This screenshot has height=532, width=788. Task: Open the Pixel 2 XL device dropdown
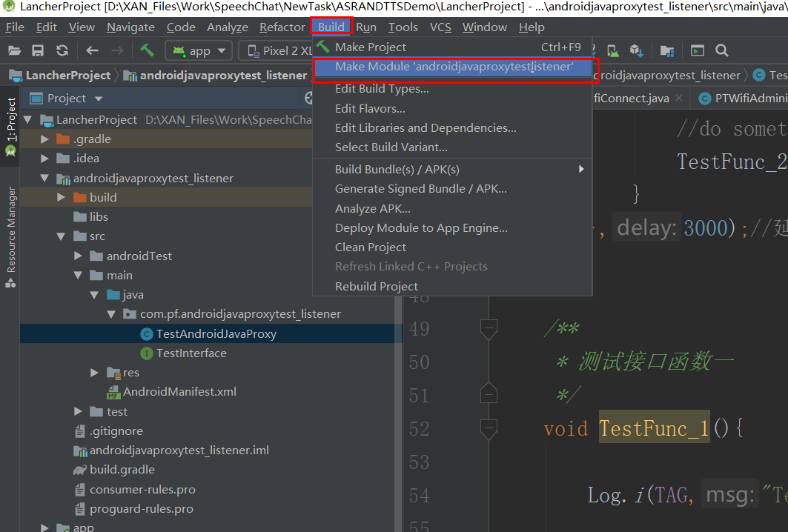click(289, 50)
